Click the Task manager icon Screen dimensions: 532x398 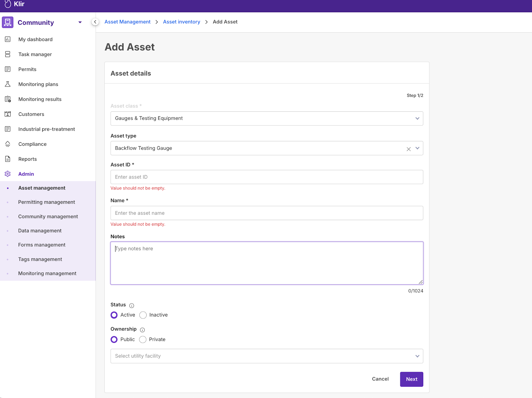(8, 54)
